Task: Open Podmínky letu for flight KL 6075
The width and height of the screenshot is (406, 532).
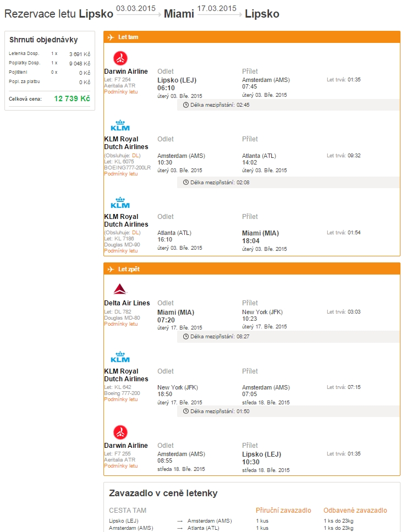Action: 120,174
